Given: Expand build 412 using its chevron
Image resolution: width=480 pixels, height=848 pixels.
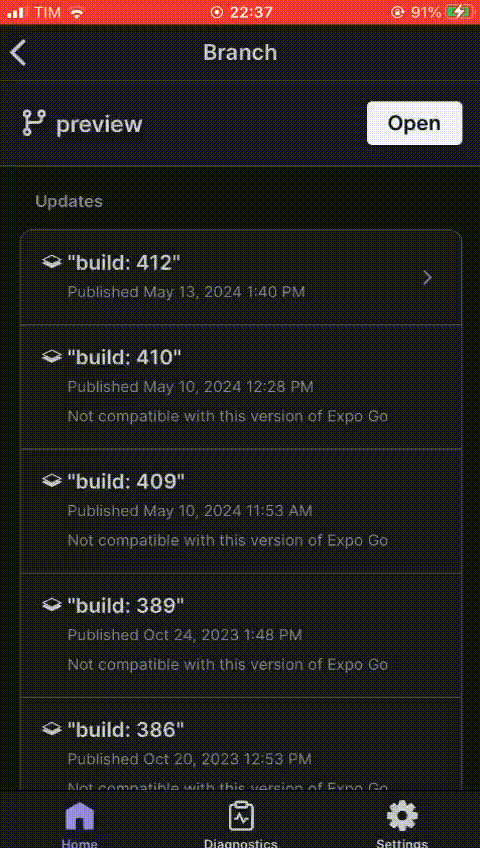Looking at the screenshot, I should pos(428,277).
